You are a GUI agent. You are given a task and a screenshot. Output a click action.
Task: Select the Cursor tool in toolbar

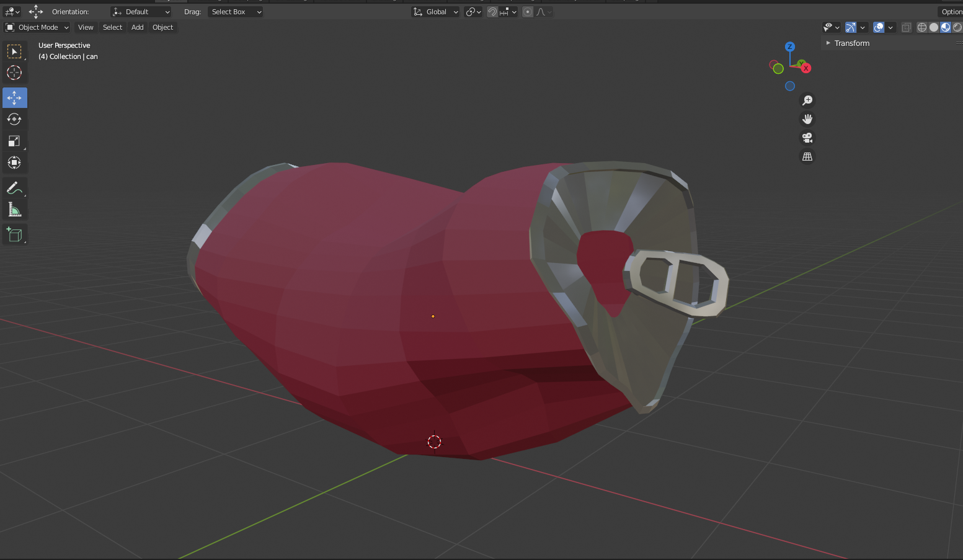pos(14,73)
